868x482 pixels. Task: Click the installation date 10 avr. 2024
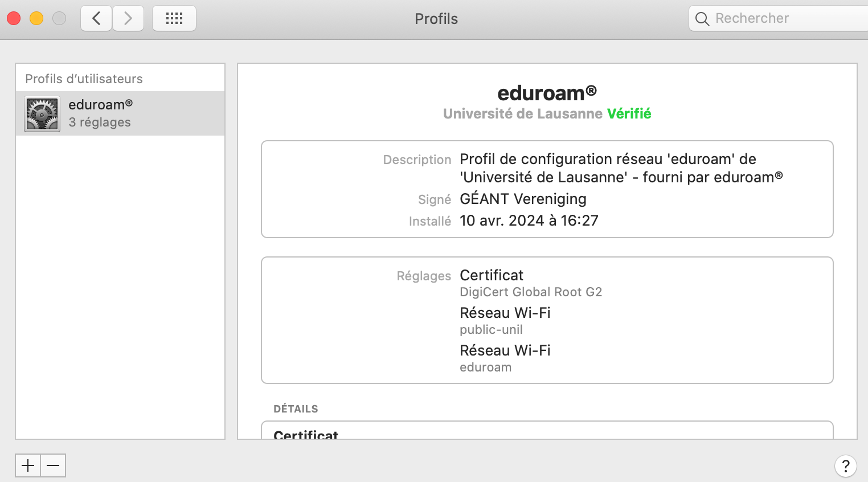point(529,220)
